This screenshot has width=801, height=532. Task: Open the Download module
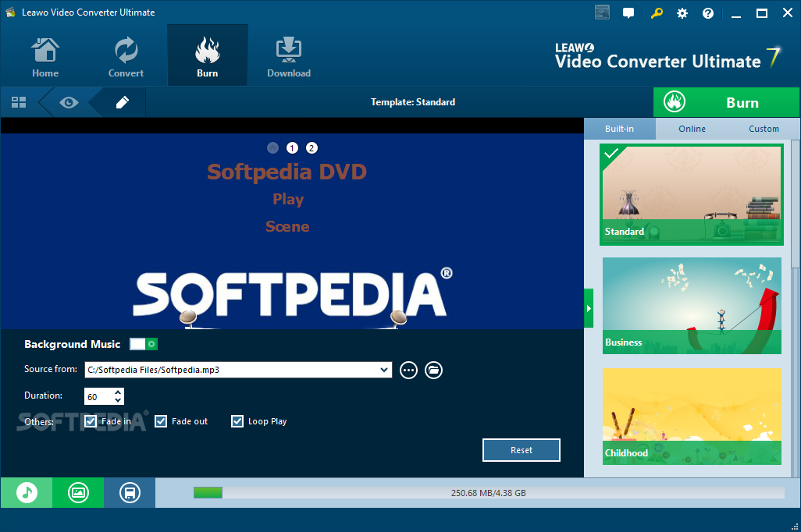[289, 57]
